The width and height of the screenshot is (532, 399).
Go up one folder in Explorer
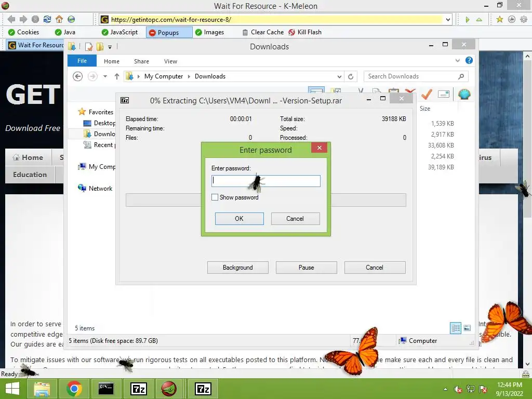click(x=117, y=76)
